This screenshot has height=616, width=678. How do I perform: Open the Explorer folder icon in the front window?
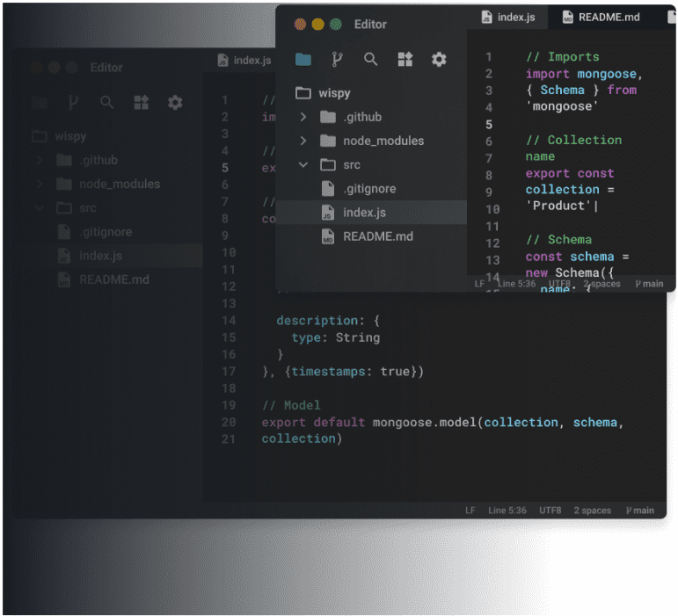pyautogui.click(x=303, y=60)
